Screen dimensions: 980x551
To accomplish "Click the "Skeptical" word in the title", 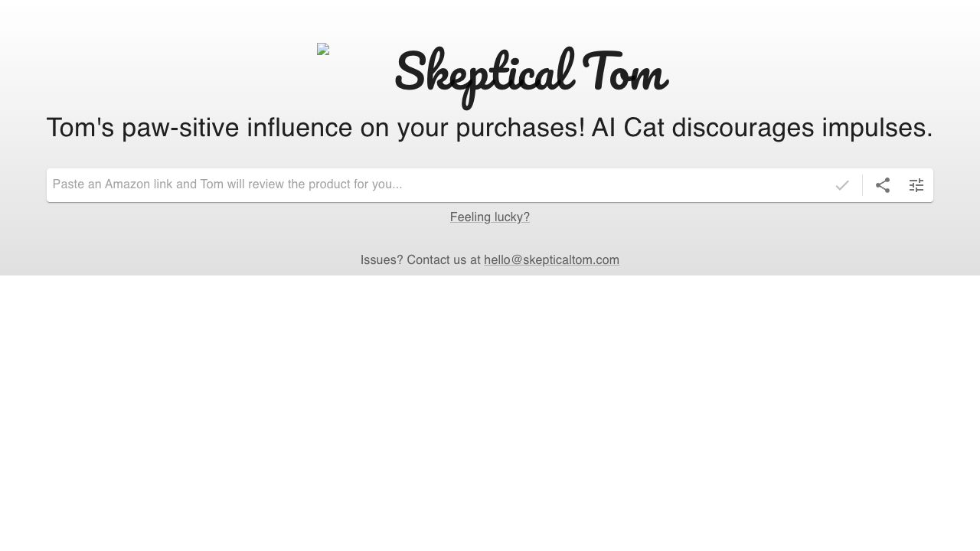I will pyautogui.click(x=484, y=73).
